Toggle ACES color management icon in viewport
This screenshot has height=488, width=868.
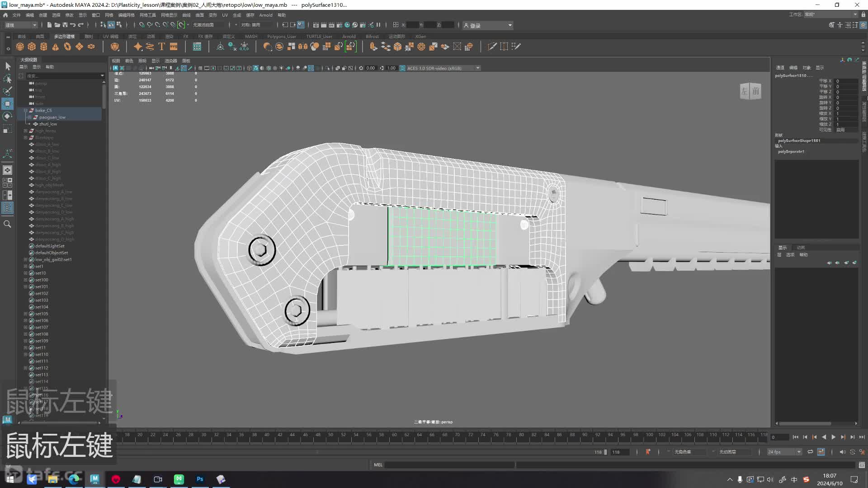(x=402, y=68)
